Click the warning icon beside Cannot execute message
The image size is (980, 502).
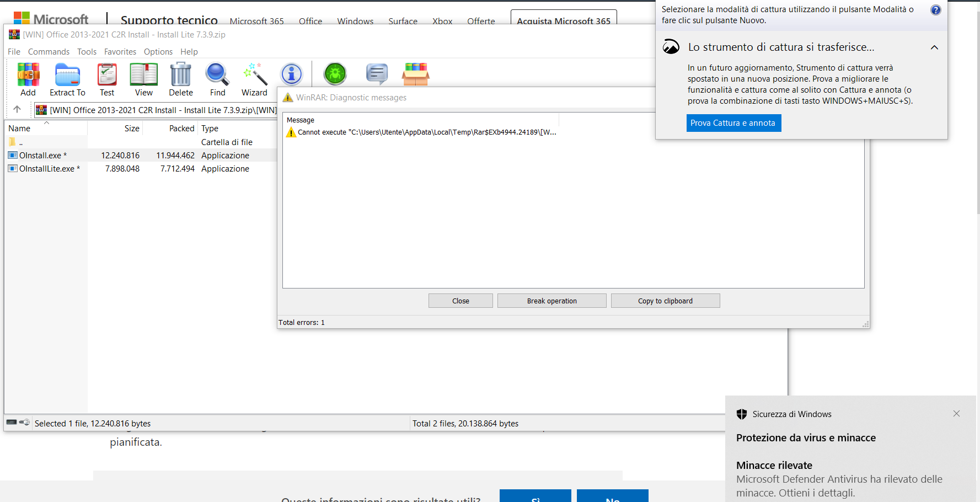pyautogui.click(x=291, y=132)
